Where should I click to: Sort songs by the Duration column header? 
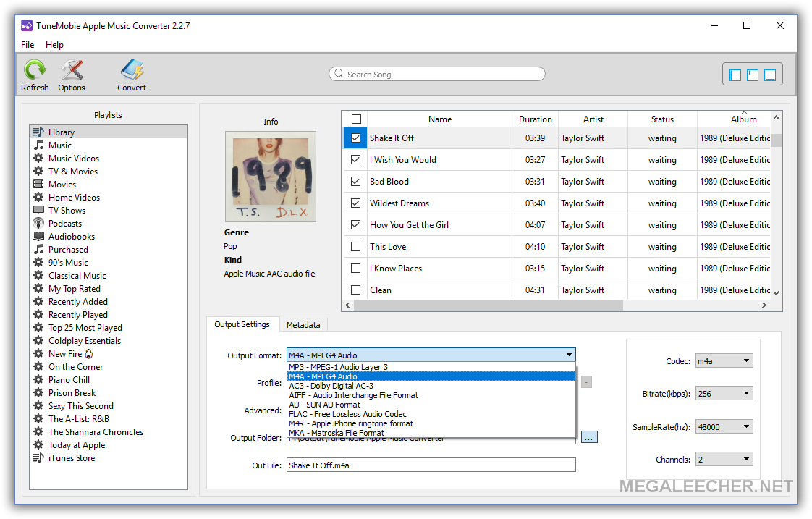coord(535,119)
